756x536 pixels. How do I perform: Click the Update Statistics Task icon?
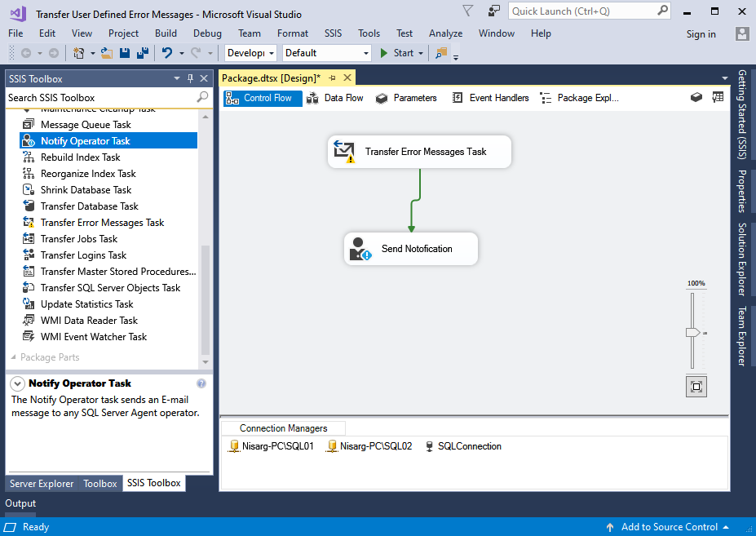(x=29, y=304)
